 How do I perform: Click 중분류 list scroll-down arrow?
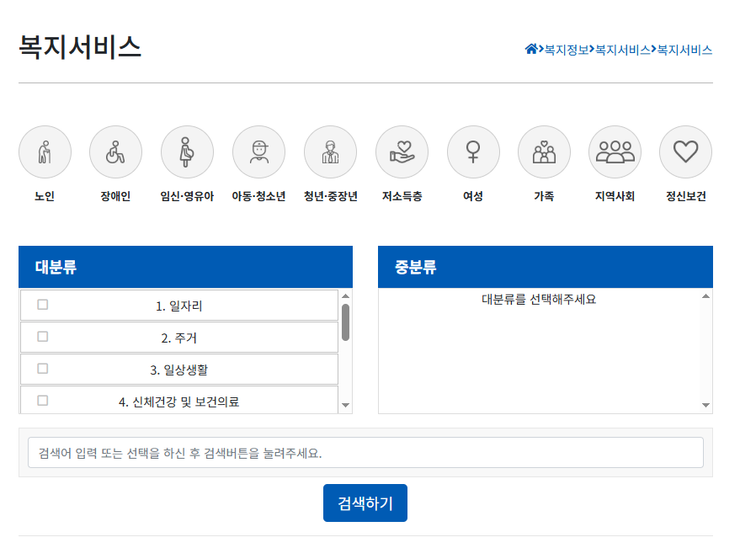tap(705, 406)
